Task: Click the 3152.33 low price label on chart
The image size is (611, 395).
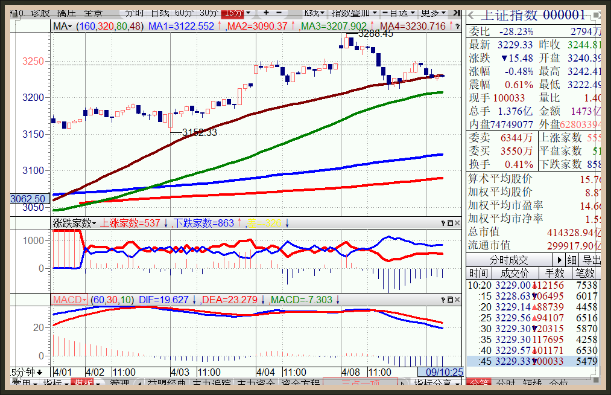Action: (199, 133)
